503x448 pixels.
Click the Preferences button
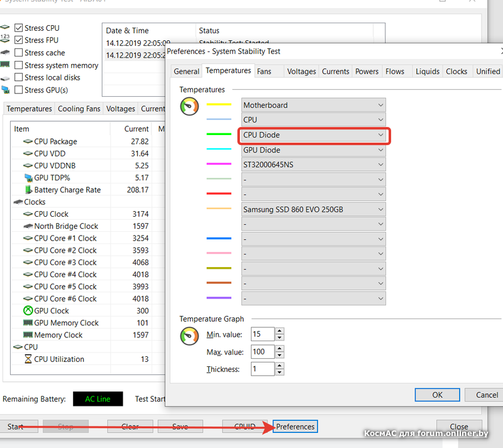click(x=295, y=427)
